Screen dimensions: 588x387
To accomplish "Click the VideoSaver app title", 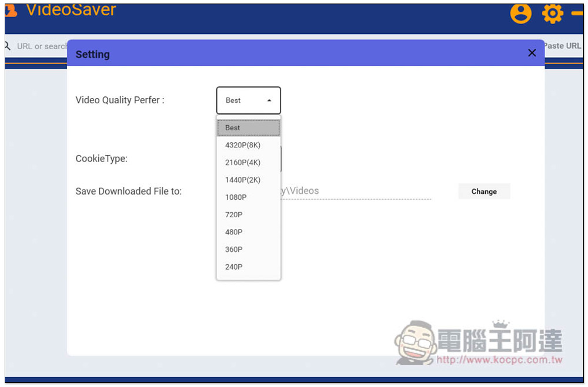I will tap(71, 11).
